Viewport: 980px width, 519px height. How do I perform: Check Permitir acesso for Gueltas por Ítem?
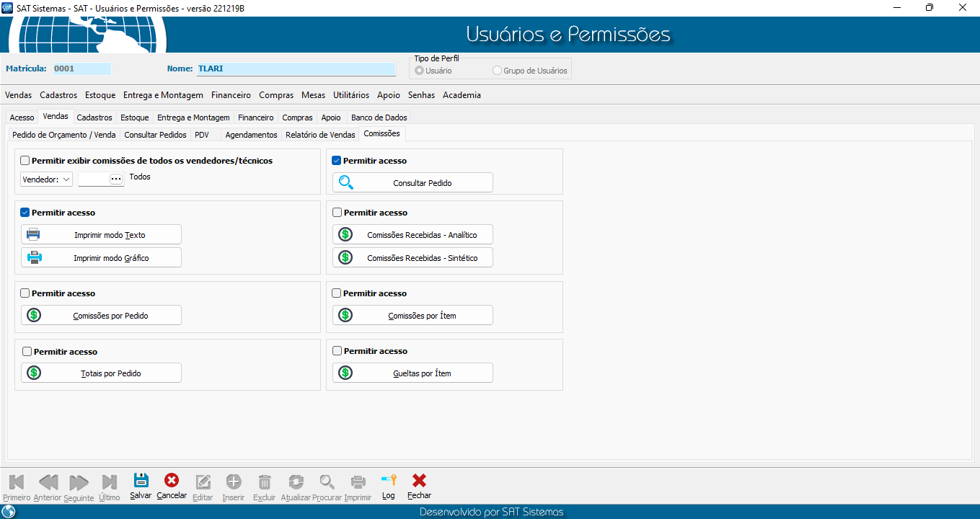click(337, 351)
